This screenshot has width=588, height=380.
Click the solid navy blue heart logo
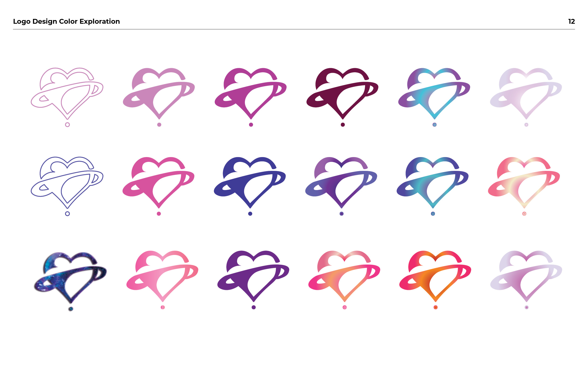pos(250,183)
